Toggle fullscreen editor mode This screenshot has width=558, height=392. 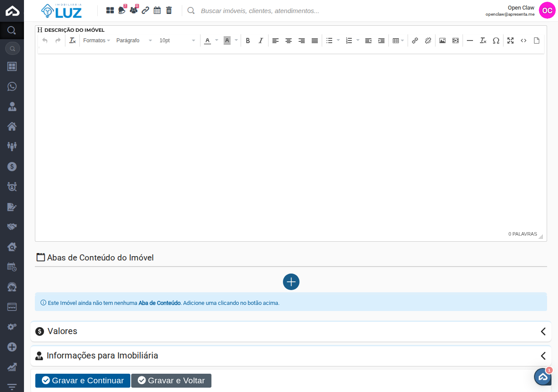510,41
